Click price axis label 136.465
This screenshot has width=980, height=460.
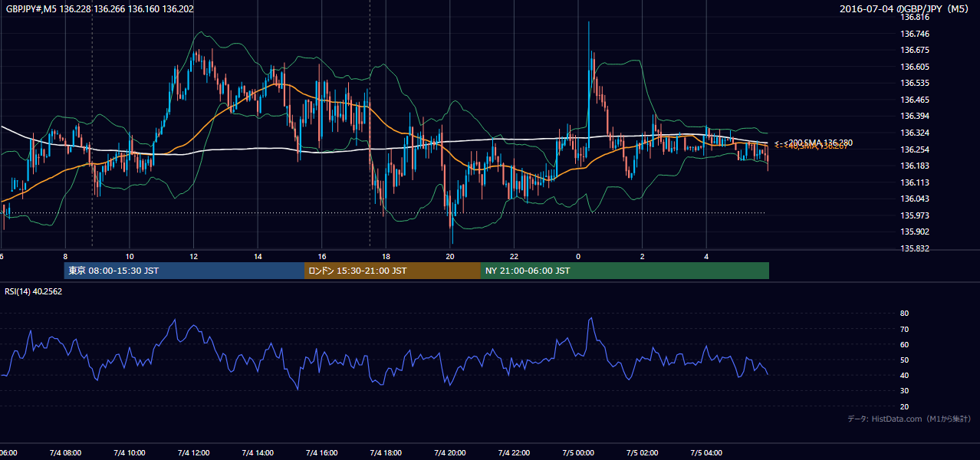point(915,100)
